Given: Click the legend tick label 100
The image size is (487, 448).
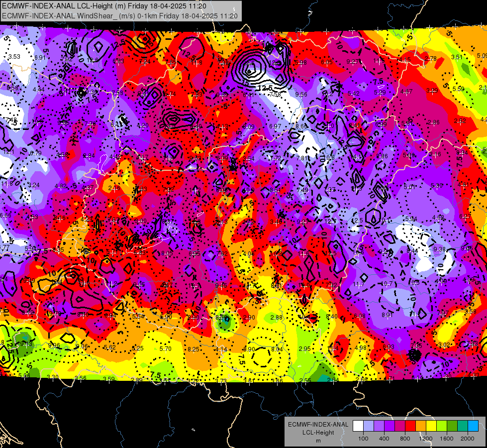Looking at the screenshot, I should pyautogui.click(x=363, y=439).
